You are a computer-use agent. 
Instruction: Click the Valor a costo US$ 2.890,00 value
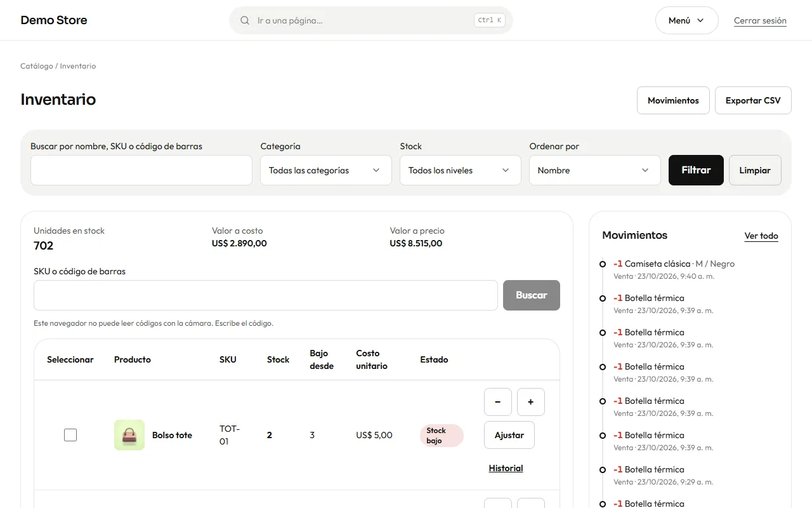click(239, 243)
